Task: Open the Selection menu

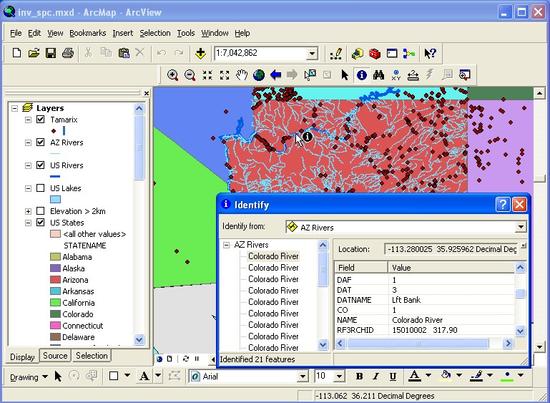Action: pos(155,33)
